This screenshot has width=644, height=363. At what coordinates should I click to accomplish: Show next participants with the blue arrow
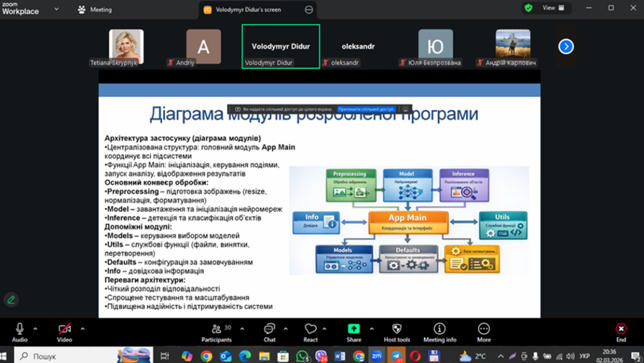pyautogui.click(x=566, y=46)
